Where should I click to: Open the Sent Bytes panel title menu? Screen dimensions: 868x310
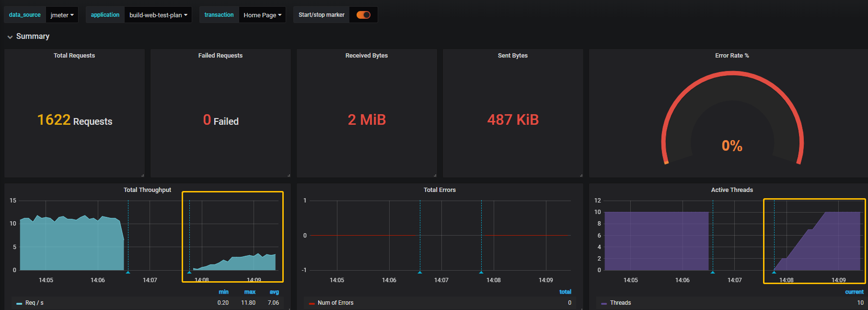tap(513, 56)
